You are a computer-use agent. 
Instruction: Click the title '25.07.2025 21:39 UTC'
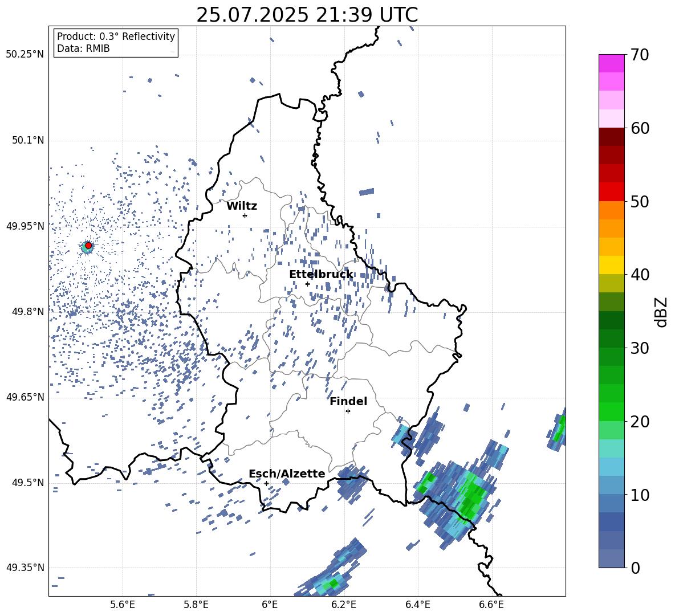click(x=307, y=15)
